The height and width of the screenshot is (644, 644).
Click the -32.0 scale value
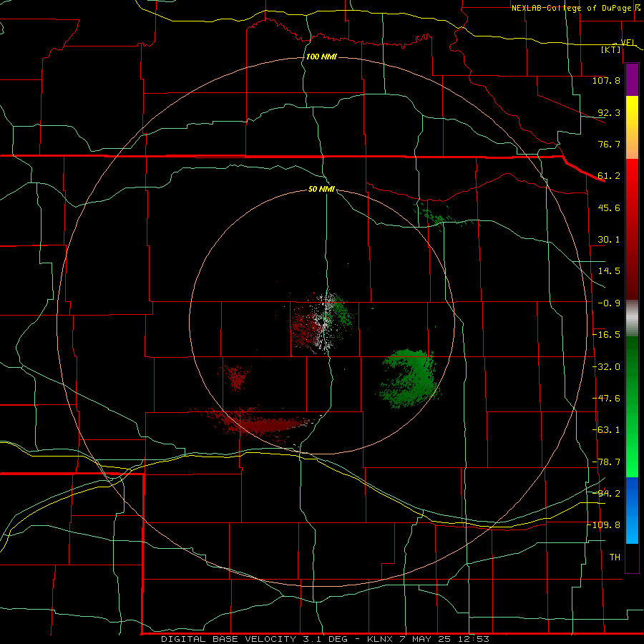click(x=606, y=367)
